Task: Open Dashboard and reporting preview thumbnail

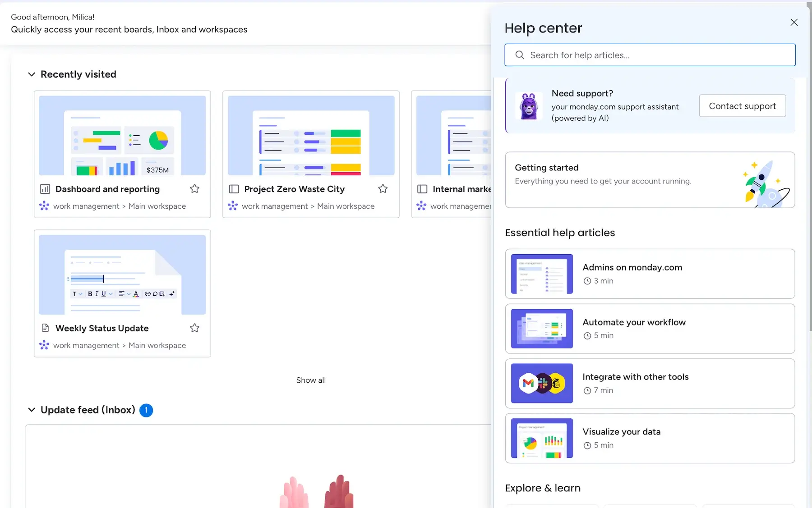Action: pyautogui.click(x=122, y=135)
